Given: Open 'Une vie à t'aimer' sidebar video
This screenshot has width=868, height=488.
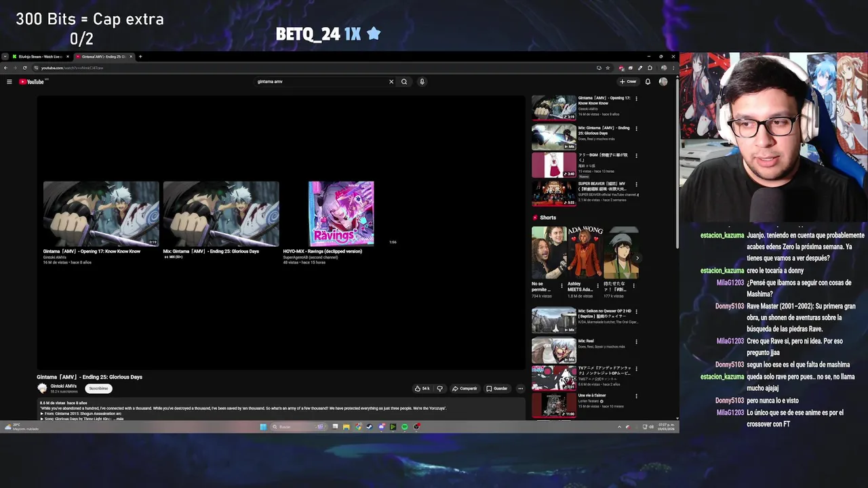Looking at the screenshot, I should tap(554, 405).
